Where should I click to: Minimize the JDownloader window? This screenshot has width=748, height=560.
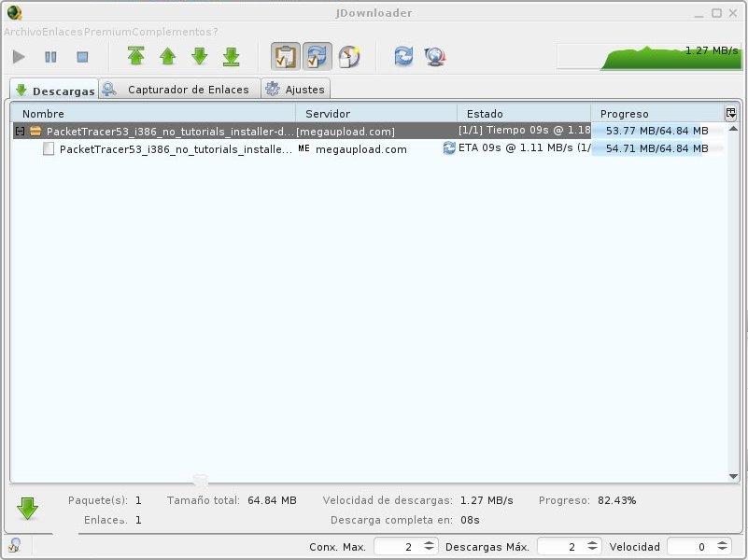699,14
